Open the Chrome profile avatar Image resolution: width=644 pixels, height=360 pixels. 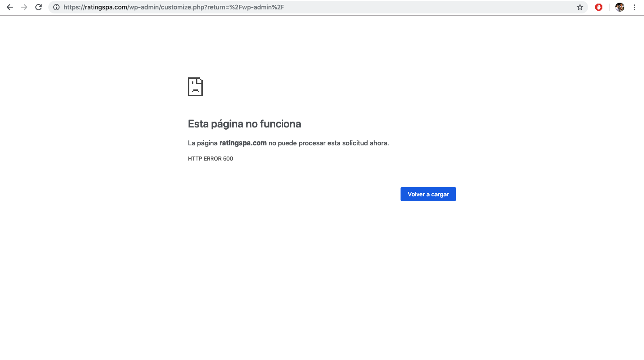pos(619,7)
